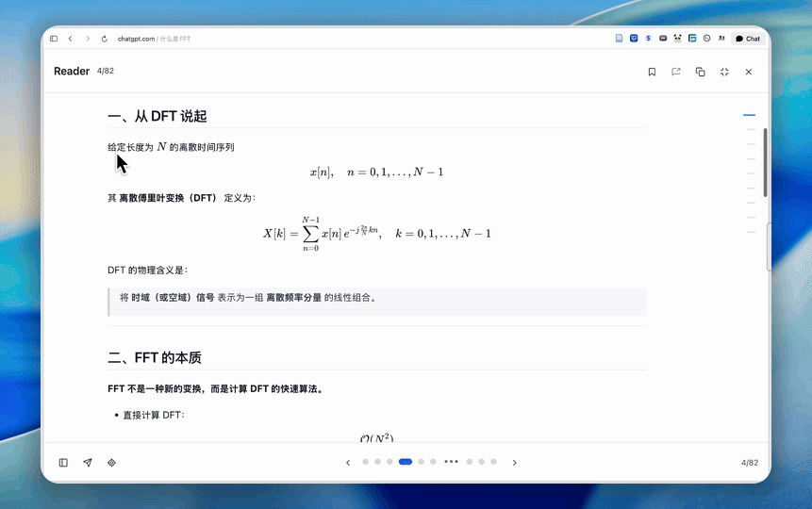Open the blue square extension icon
812x509 pixels.
(634, 39)
